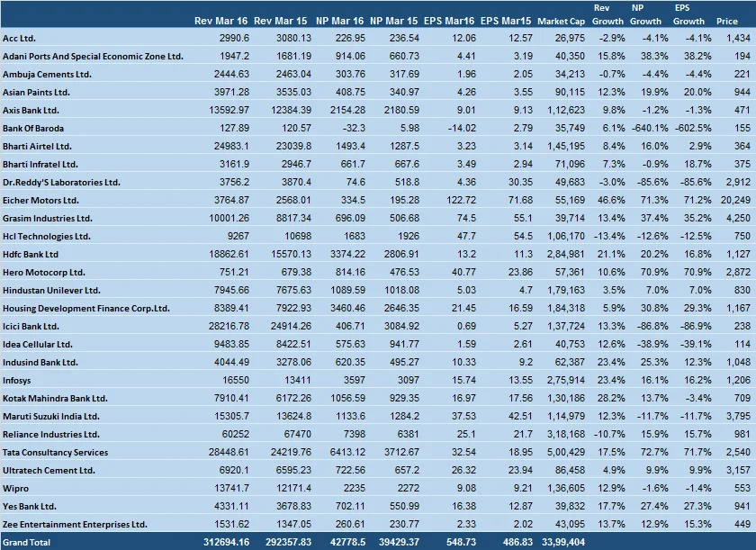
Task: Click Eicher Motors price 20,249
Action: coord(736,200)
